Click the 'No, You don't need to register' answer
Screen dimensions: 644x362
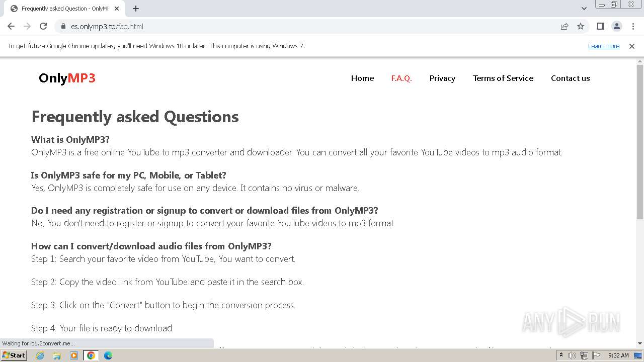[213, 223]
